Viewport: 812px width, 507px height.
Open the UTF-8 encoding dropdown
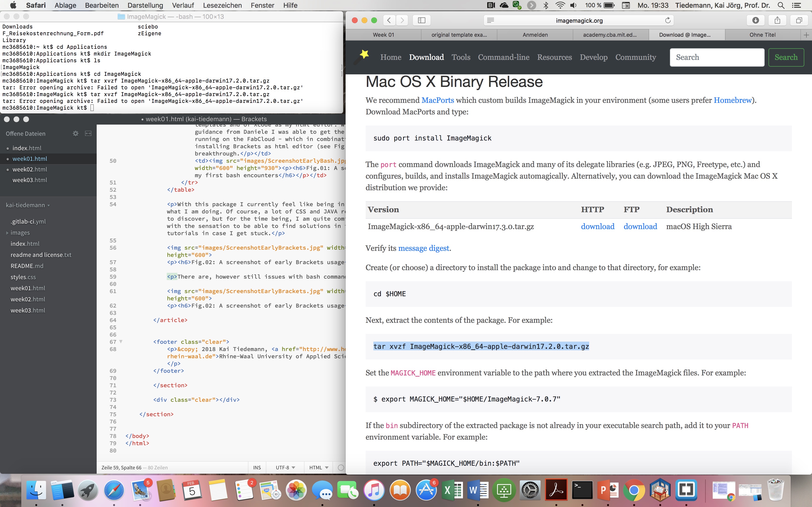(x=285, y=467)
